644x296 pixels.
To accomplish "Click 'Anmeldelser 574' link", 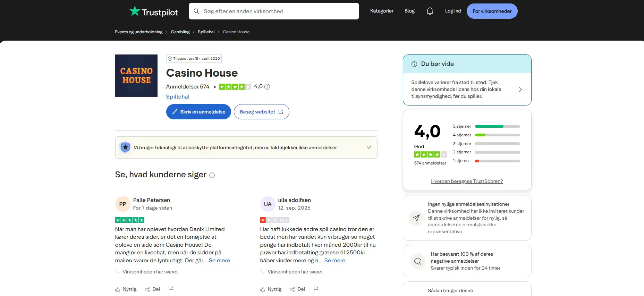I will [x=188, y=87].
